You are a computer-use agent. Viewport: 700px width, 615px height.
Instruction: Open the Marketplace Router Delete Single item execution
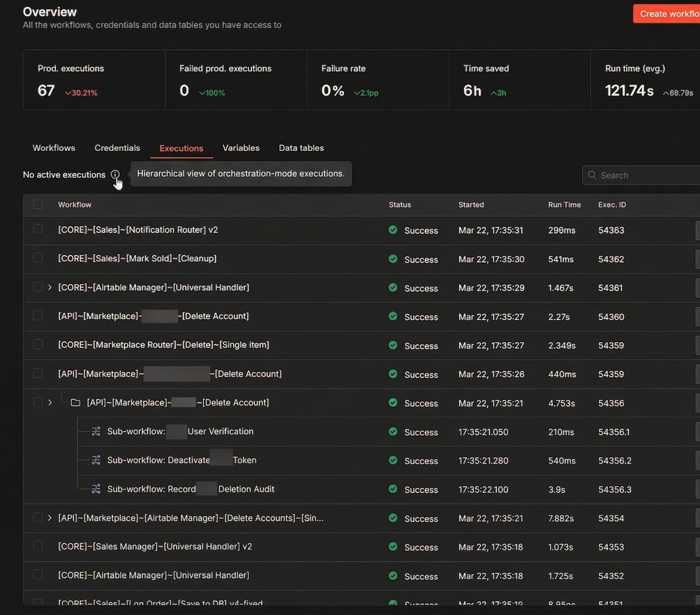[163, 345]
